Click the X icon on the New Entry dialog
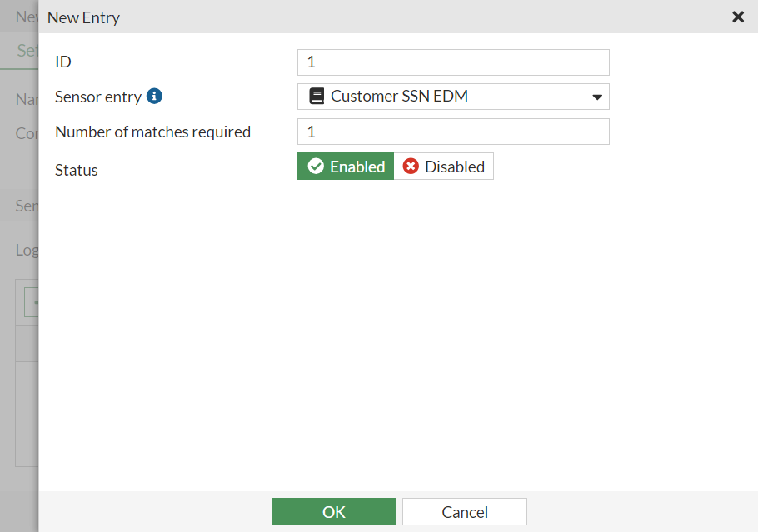 (x=738, y=17)
